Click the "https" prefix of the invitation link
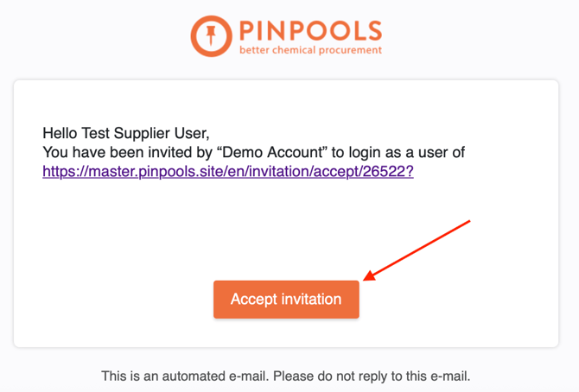This screenshot has width=579, height=392. pyautogui.click(x=59, y=171)
